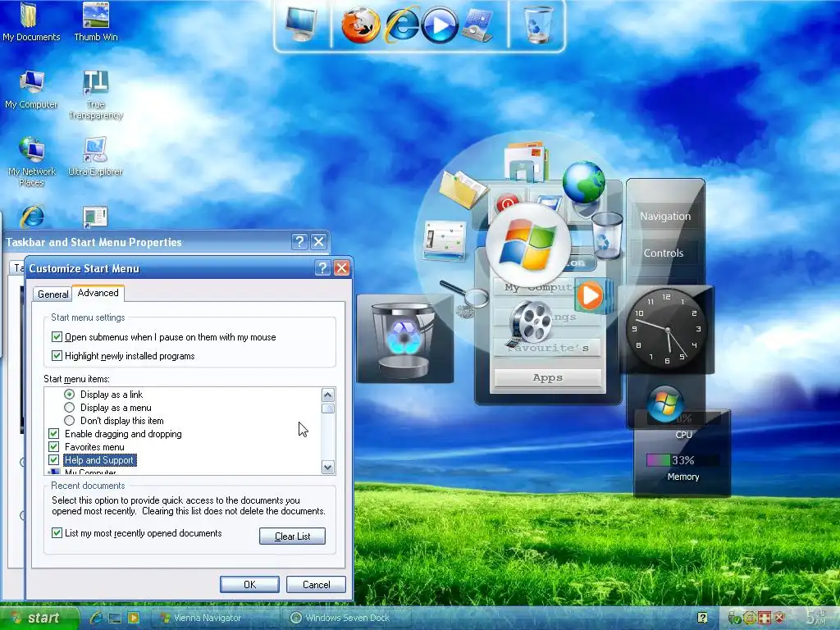Toggle the Favorites menu checkbox
The width and height of the screenshot is (840, 630).
click(53, 447)
